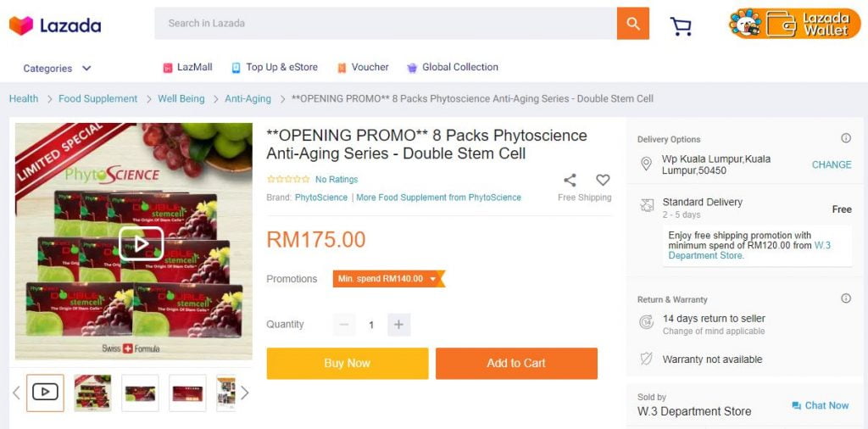Viewport: 868px width, 429px height.
Task: Add product to wishlist heart icon
Action: click(x=603, y=180)
